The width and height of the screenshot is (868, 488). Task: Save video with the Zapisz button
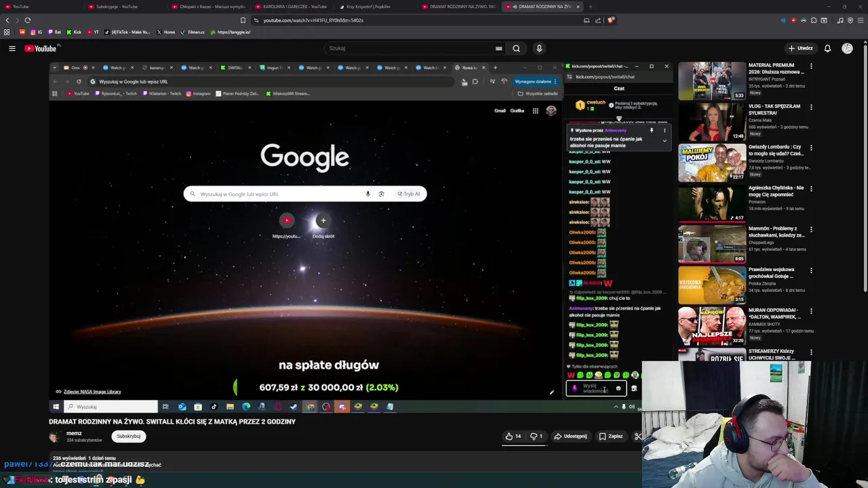tap(611, 436)
